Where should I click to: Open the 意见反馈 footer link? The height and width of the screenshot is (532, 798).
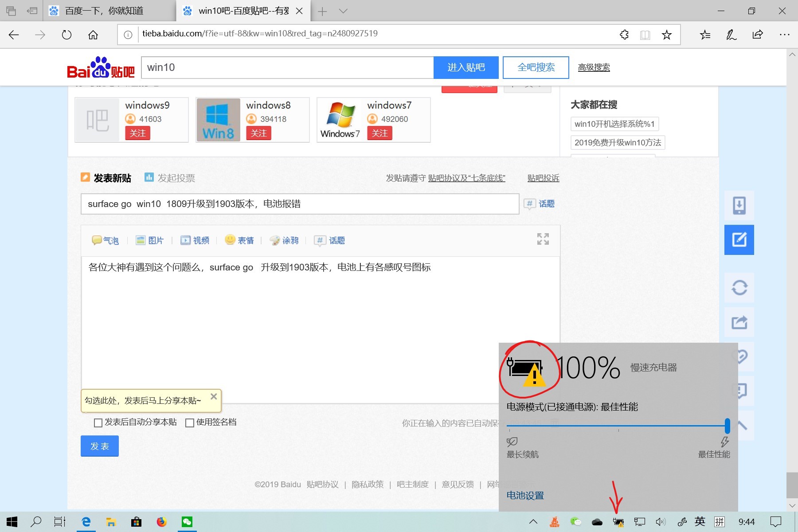coord(458,485)
